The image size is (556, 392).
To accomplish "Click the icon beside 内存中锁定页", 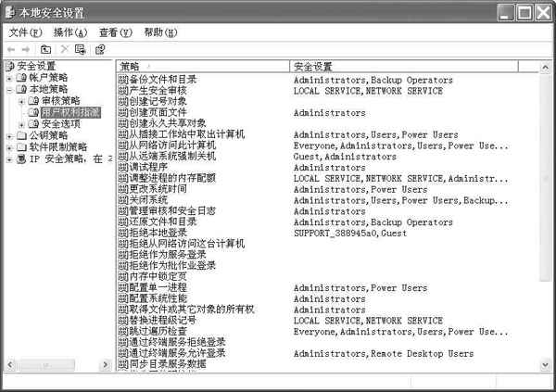I will tap(123, 276).
